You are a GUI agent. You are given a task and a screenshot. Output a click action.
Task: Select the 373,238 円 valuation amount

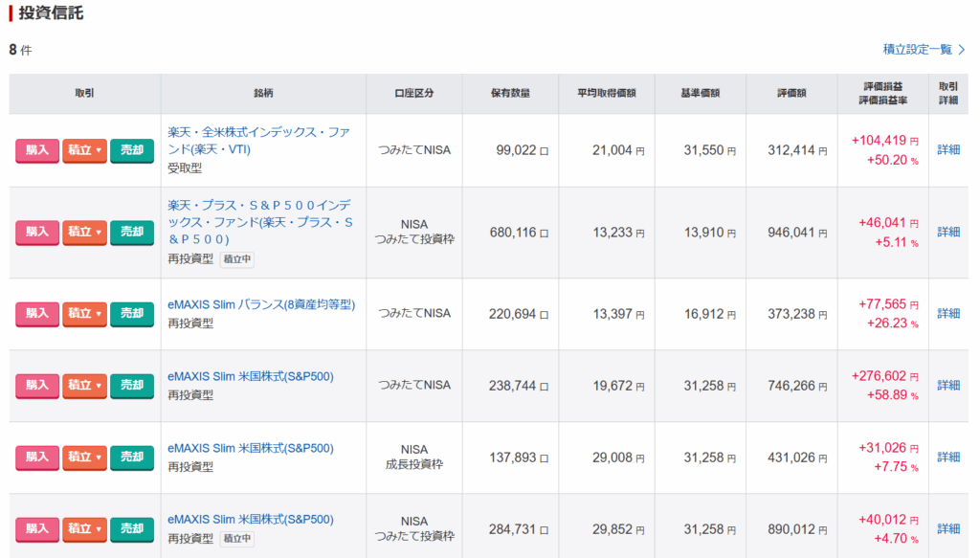point(797,314)
